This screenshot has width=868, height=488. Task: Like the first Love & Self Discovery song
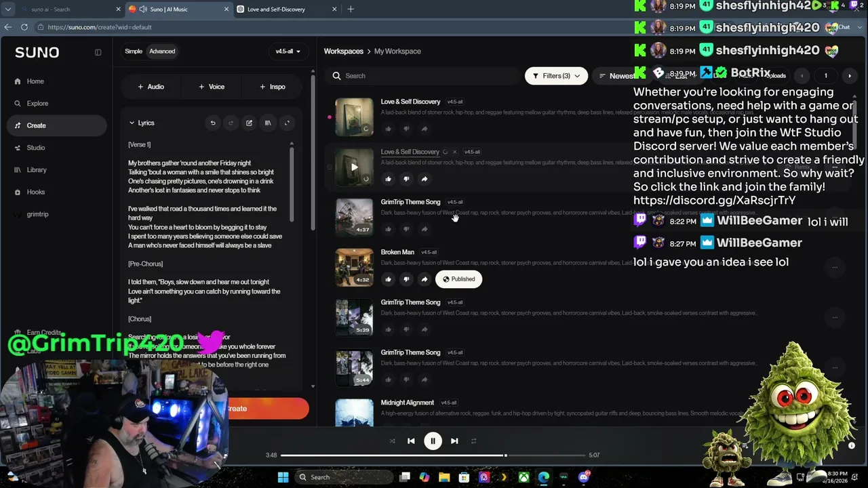click(389, 129)
